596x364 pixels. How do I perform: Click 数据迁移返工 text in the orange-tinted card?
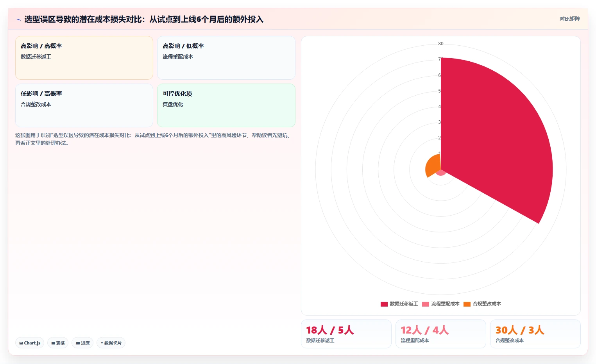pyautogui.click(x=36, y=57)
